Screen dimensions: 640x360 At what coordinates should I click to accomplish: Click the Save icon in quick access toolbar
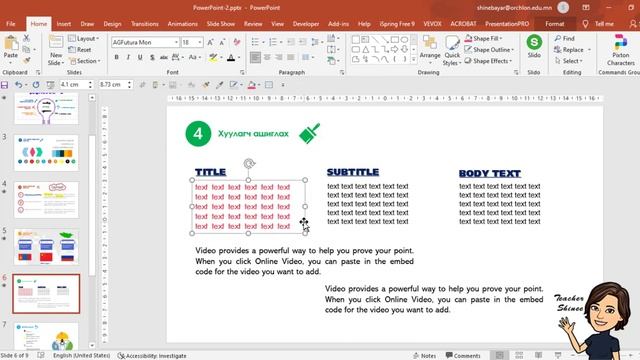click(x=4, y=85)
